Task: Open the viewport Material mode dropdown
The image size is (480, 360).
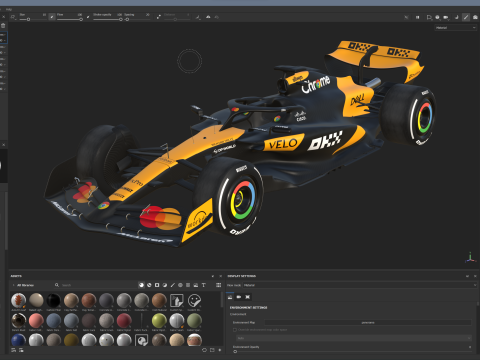Action: [456, 28]
